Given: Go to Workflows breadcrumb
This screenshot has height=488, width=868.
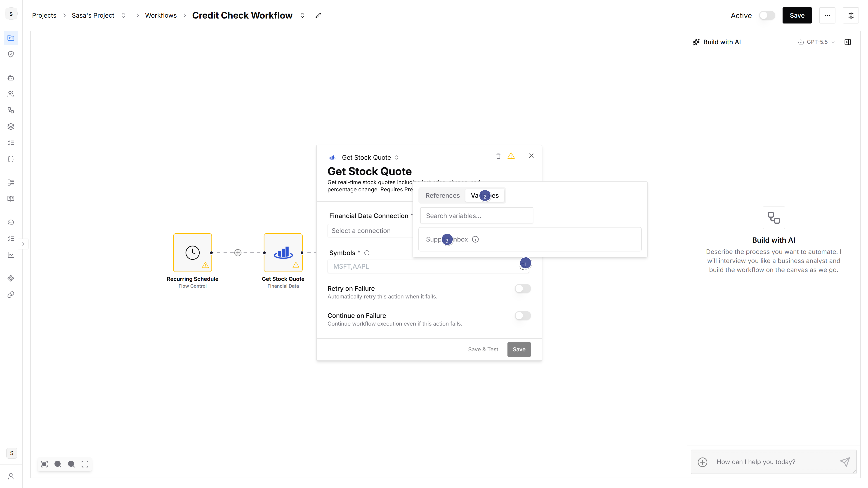Looking at the screenshot, I should (161, 16).
